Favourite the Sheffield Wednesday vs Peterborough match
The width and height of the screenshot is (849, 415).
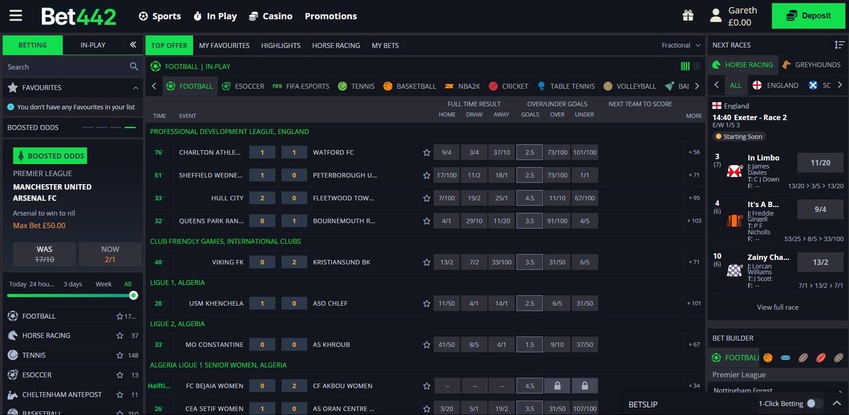click(x=426, y=175)
